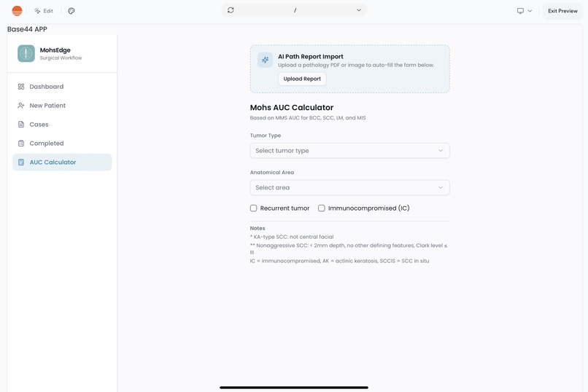Click the MohsEdge app logo icon

[x=26, y=53]
